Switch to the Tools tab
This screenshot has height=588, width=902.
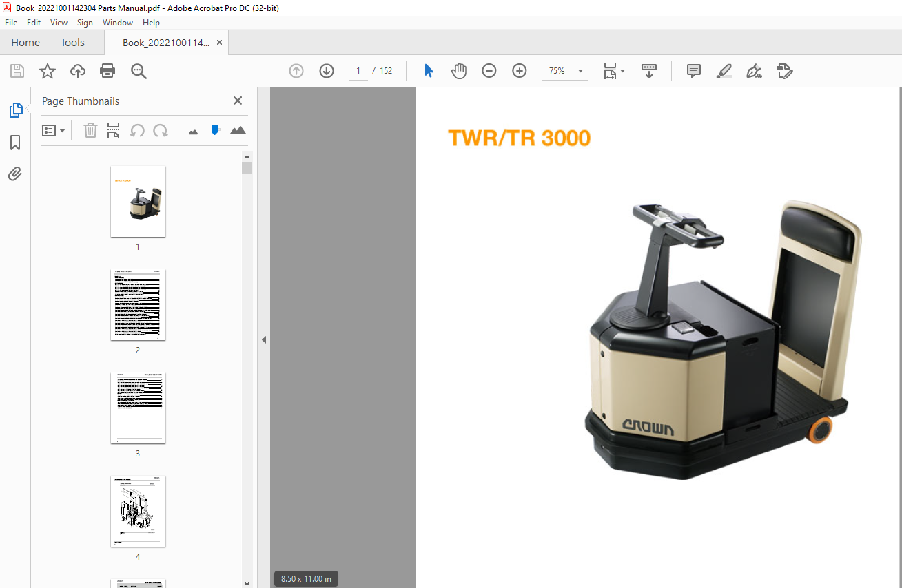(72, 43)
